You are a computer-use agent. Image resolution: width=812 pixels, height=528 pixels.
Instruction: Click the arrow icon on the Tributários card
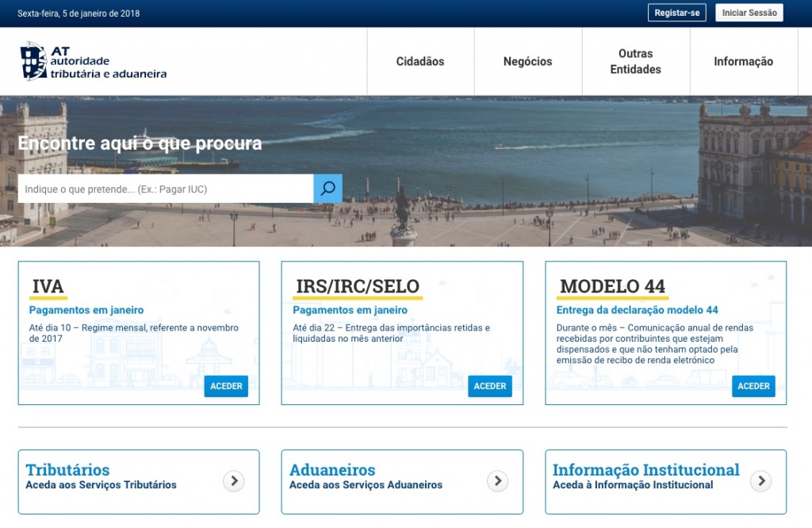point(233,480)
